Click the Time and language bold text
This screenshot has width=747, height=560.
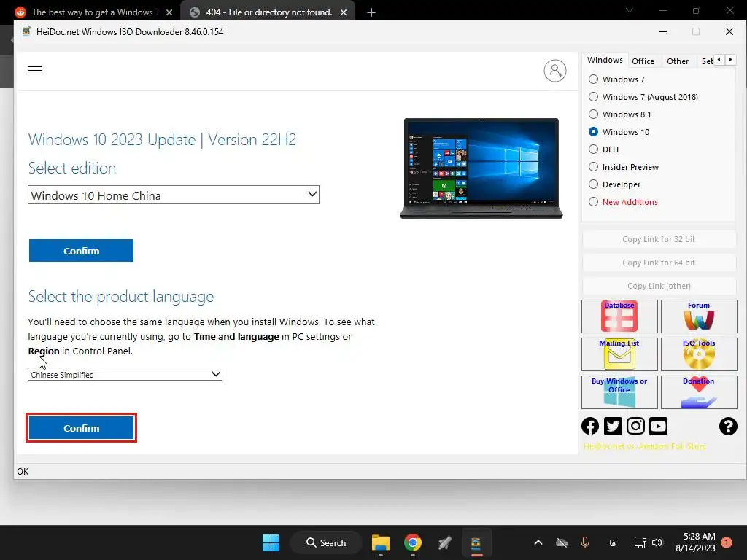point(236,337)
